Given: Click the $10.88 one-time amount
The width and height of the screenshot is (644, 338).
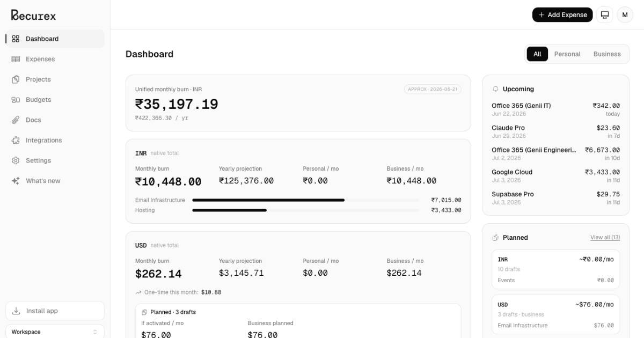Looking at the screenshot, I should 211,292.
